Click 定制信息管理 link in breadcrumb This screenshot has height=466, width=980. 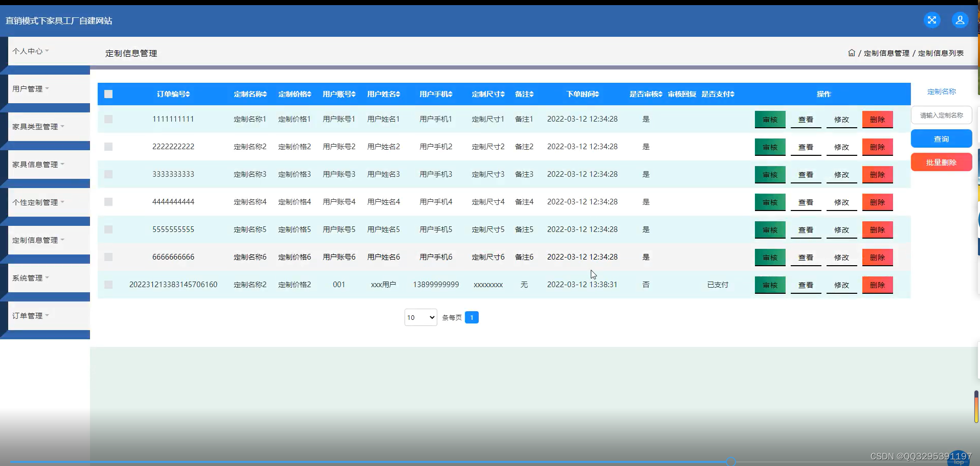pos(886,53)
